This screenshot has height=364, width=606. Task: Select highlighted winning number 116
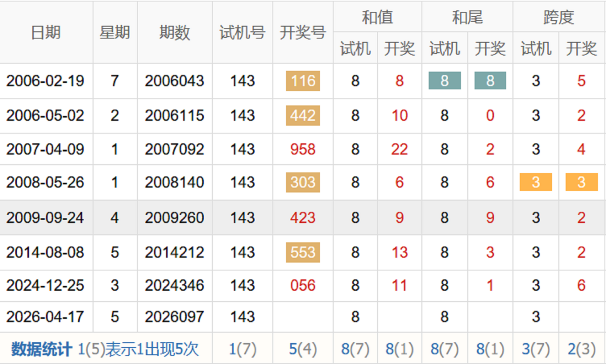point(303,81)
